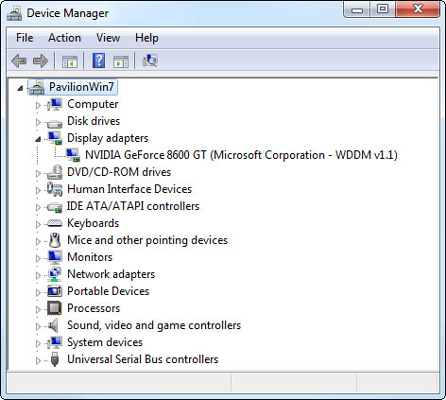This screenshot has width=446, height=400.
Task: Collapse the Display adapters arrow
Action: click(38, 139)
